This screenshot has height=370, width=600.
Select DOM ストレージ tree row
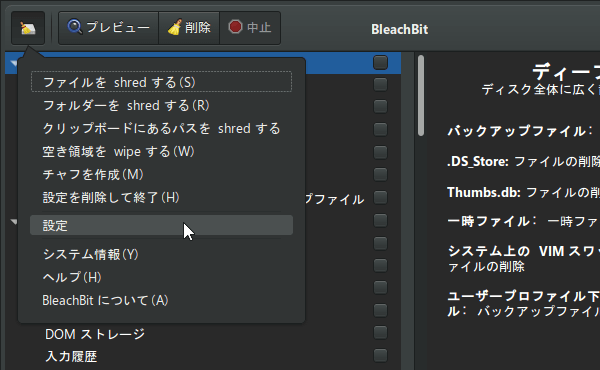click(203, 334)
